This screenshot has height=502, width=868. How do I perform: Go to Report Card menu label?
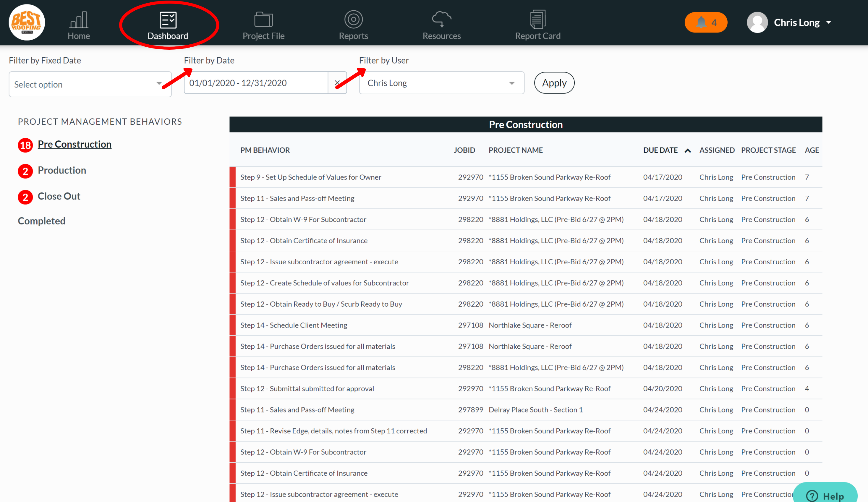coord(538,36)
